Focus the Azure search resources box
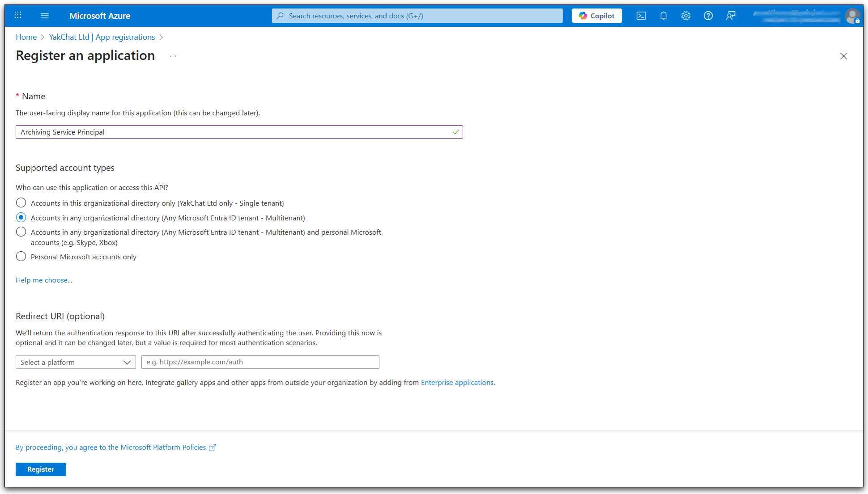This screenshot has width=868, height=494. click(x=417, y=16)
